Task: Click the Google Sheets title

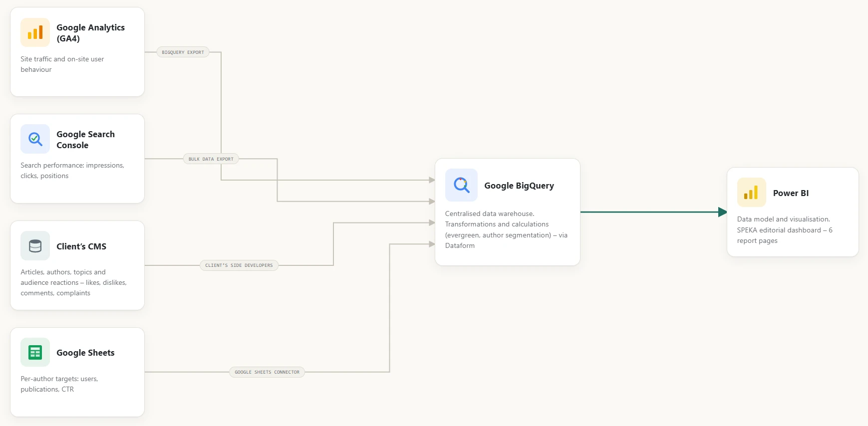Action: click(x=85, y=353)
